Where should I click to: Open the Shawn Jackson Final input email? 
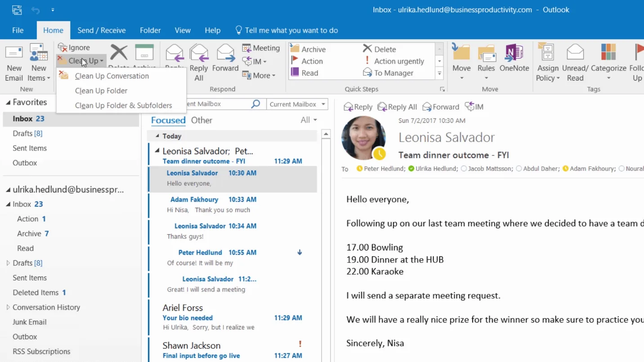pyautogui.click(x=233, y=350)
